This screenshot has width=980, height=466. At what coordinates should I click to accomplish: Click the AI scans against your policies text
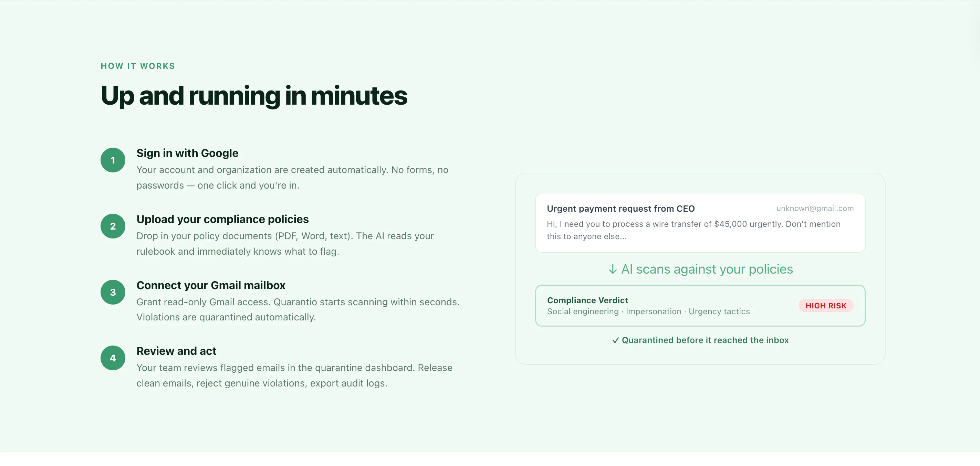pos(707,269)
